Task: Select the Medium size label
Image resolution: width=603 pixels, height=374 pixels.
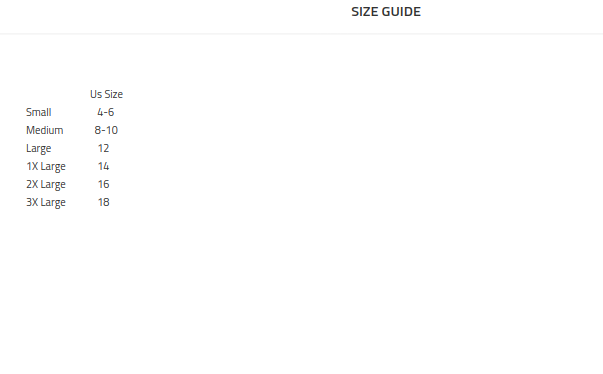Action: (x=45, y=130)
